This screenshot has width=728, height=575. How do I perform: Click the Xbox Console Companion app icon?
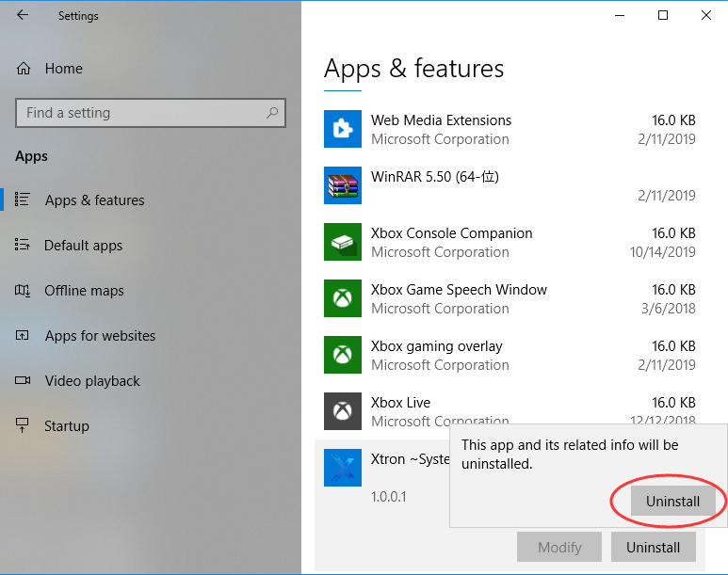pos(343,242)
